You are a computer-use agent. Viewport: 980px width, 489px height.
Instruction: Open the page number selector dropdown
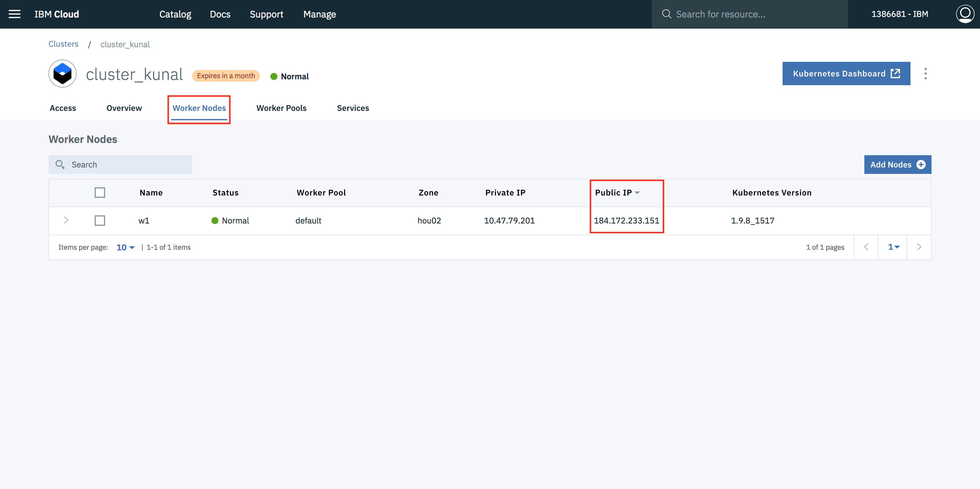tap(893, 247)
